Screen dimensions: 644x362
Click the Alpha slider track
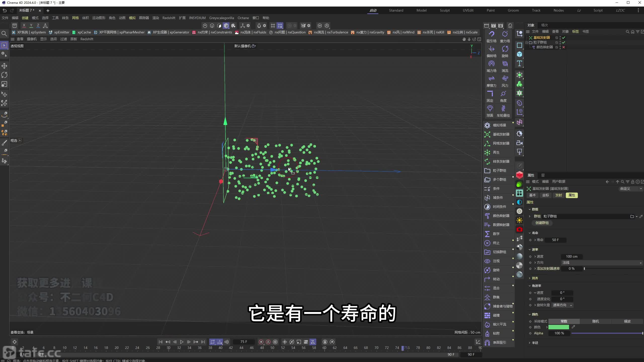coord(607,333)
